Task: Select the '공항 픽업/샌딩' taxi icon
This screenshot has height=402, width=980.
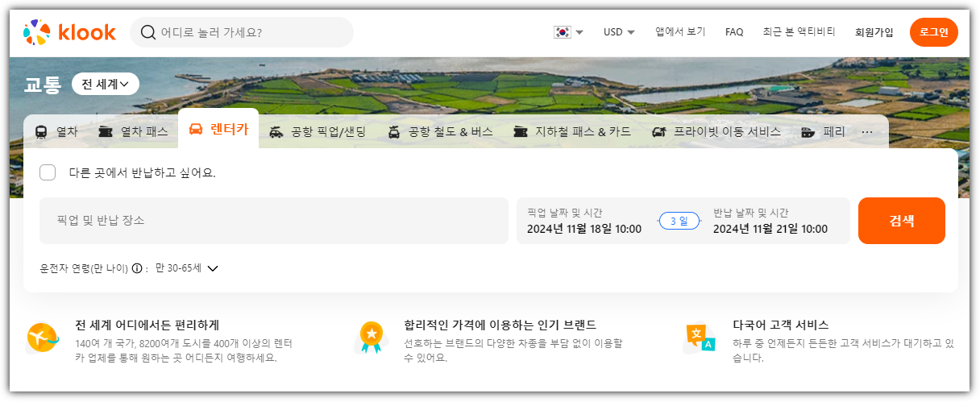Action: 276,131
